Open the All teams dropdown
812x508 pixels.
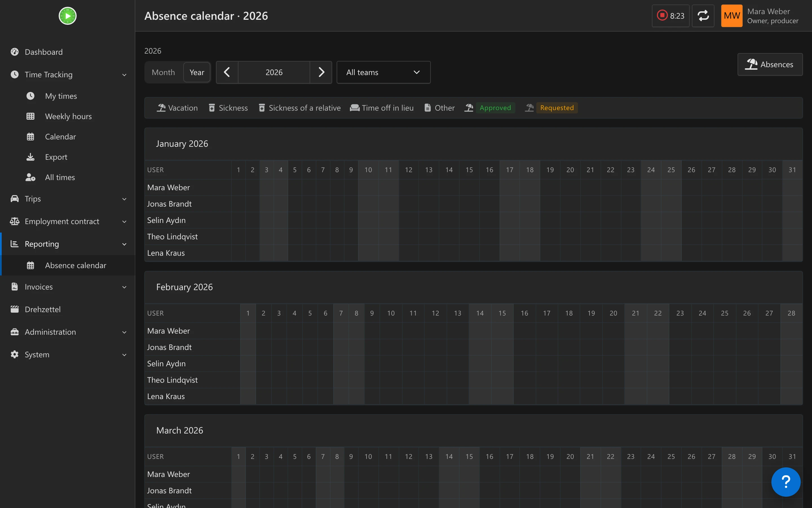tap(383, 72)
